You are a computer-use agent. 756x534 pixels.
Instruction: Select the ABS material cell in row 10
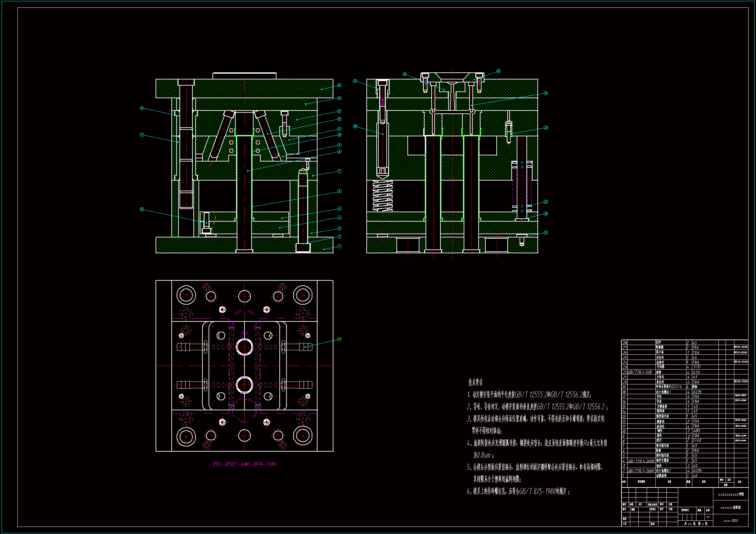click(697, 431)
